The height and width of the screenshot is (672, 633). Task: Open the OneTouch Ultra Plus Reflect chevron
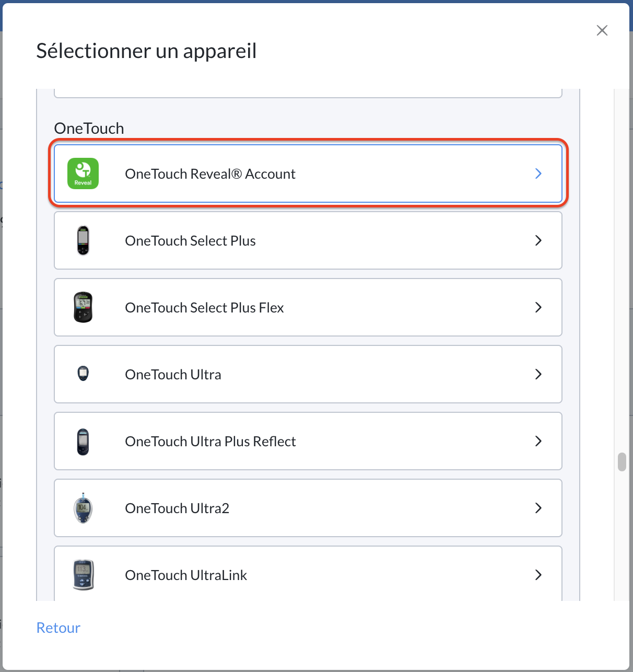(538, 441)
